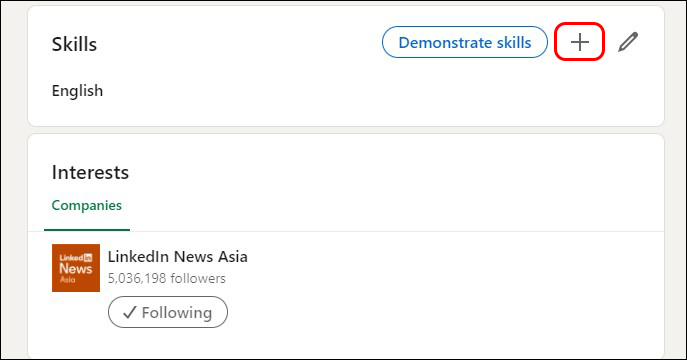The height and width of the screenshot is (360, 687).
Task: Click the word Following in the follow pill
Action: [177, 312]
